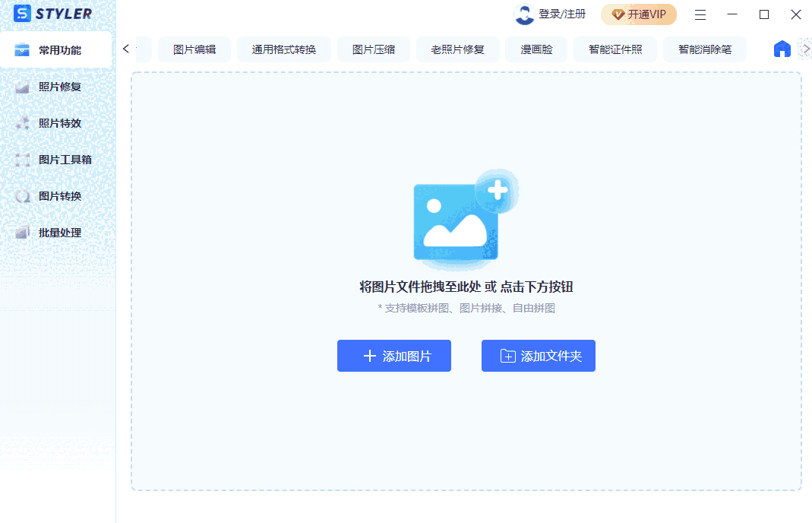Switch to the 图片编辑 tab

pyautogui.click(x=194, y=49)
